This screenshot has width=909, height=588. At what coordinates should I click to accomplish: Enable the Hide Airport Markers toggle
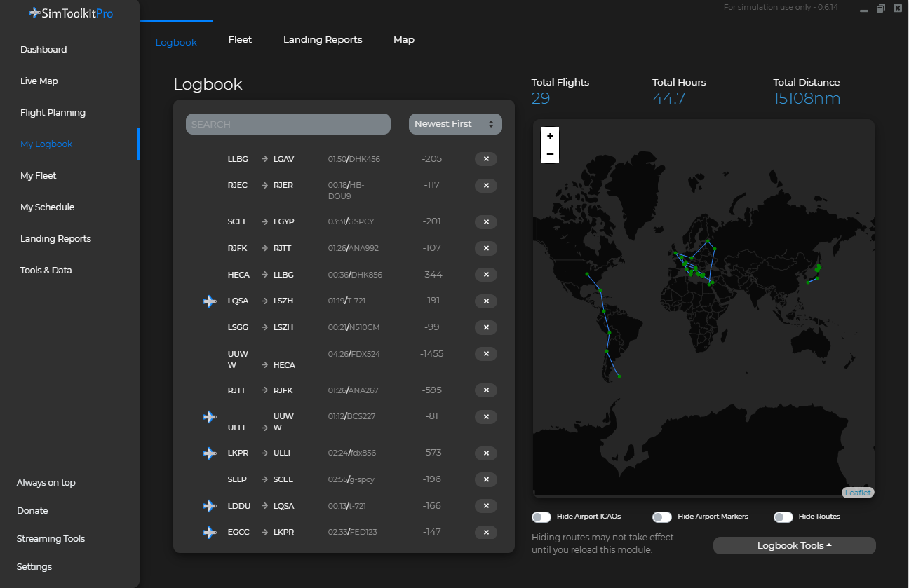(662, 517)
